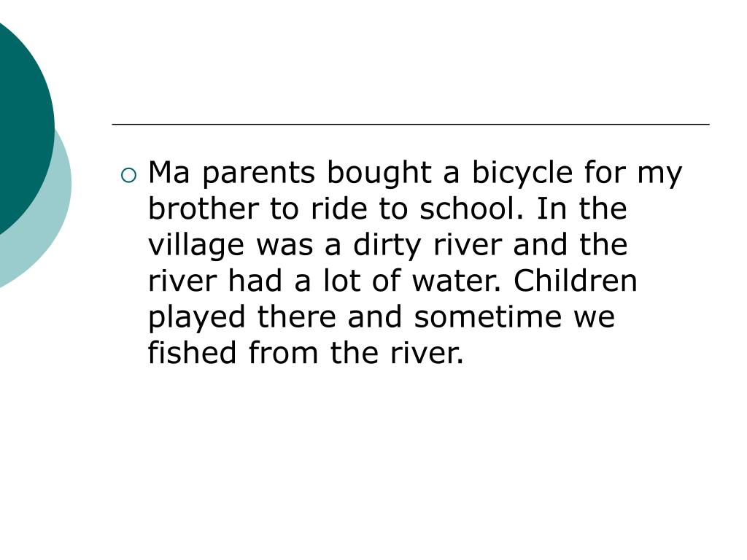Screen dimensions: 747x560
Task: Click on the word "bought"
Action: click(379, 173)
